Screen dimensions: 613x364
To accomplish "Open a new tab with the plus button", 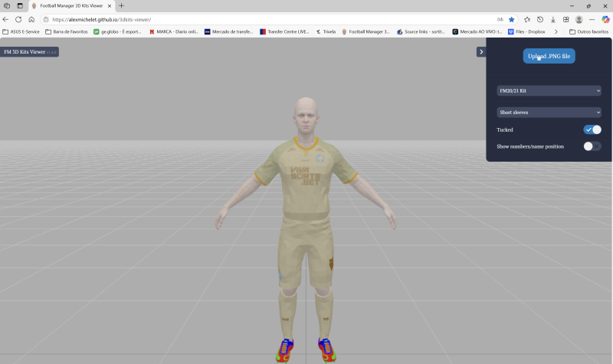I will click(x=121, y=5).
